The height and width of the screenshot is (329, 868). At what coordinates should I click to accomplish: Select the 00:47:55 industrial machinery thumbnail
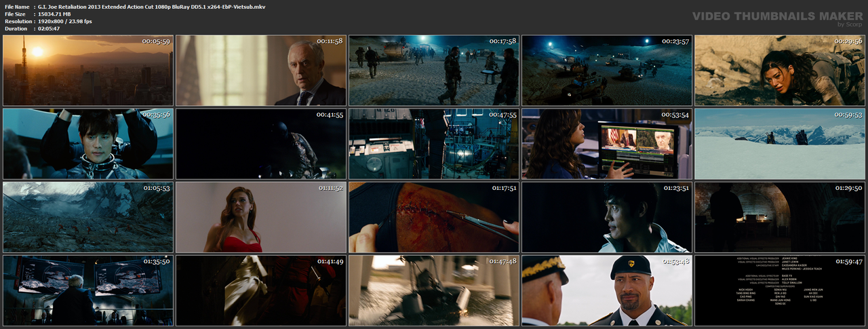[434, 143]
